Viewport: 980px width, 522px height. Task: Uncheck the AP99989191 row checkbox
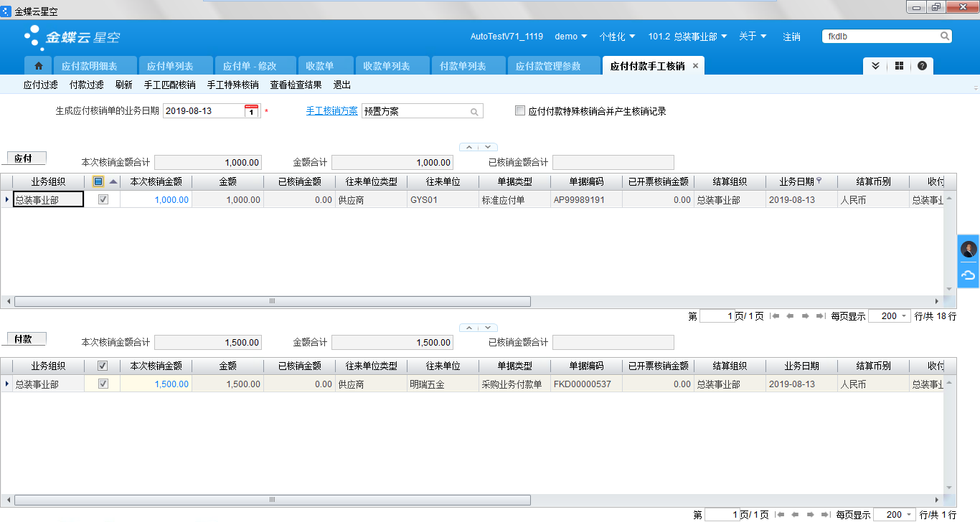tap(103, 200)
